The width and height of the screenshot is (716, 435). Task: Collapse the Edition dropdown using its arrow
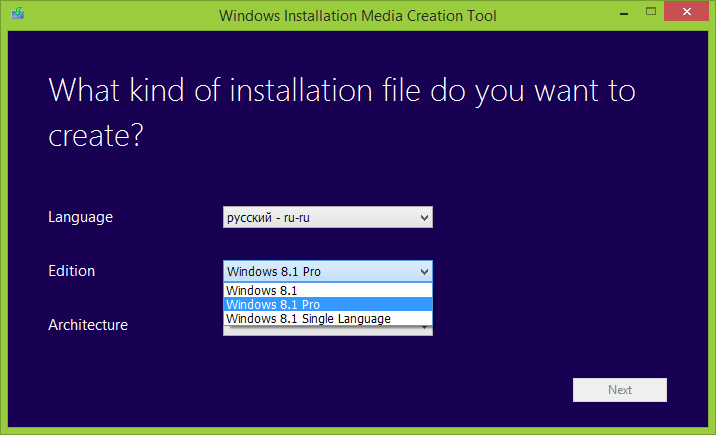tap(424, 271)
